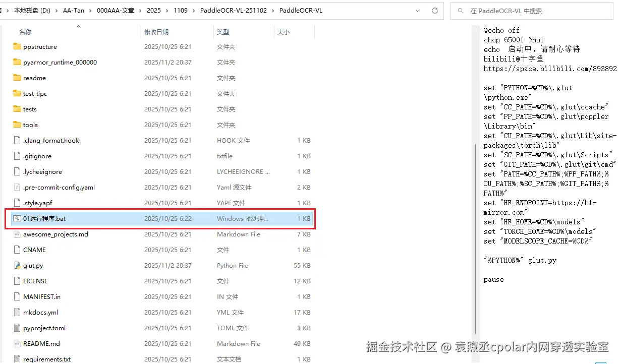Navigate to 本地磁盘 (D:) breadcrumb
The height and width of the screenshot is (364, 619).
[x=33, y=11]
